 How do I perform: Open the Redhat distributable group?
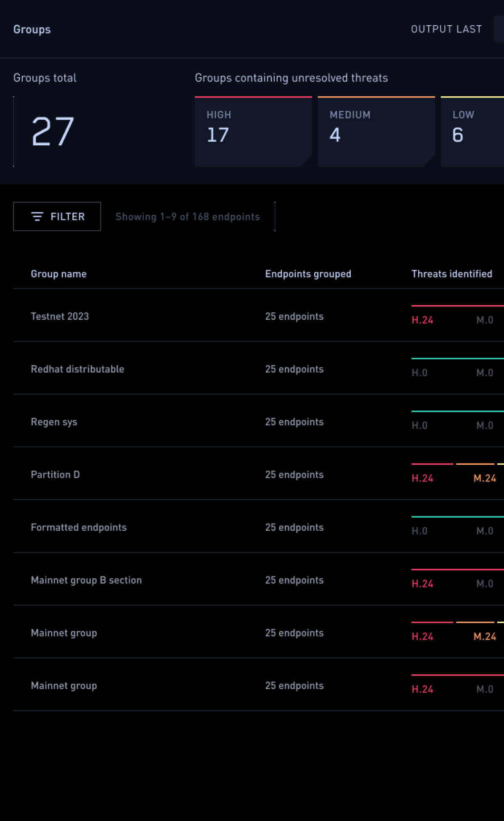pos(78,369)
